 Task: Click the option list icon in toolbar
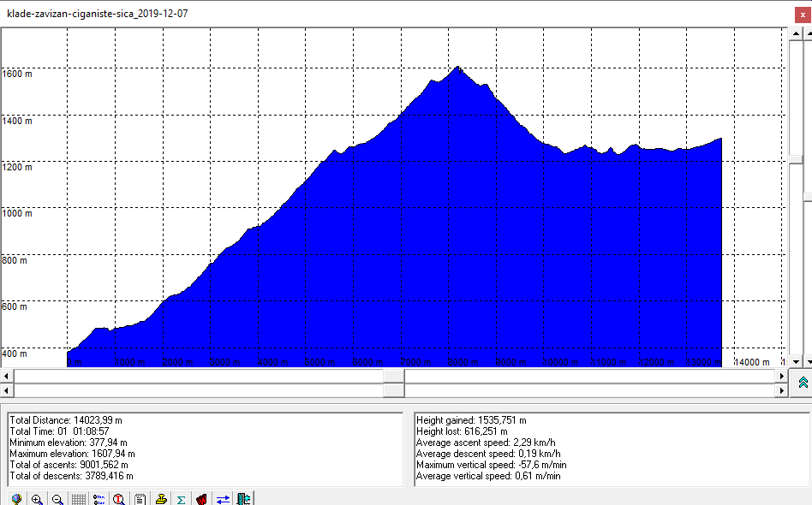(x=99, y=499)
